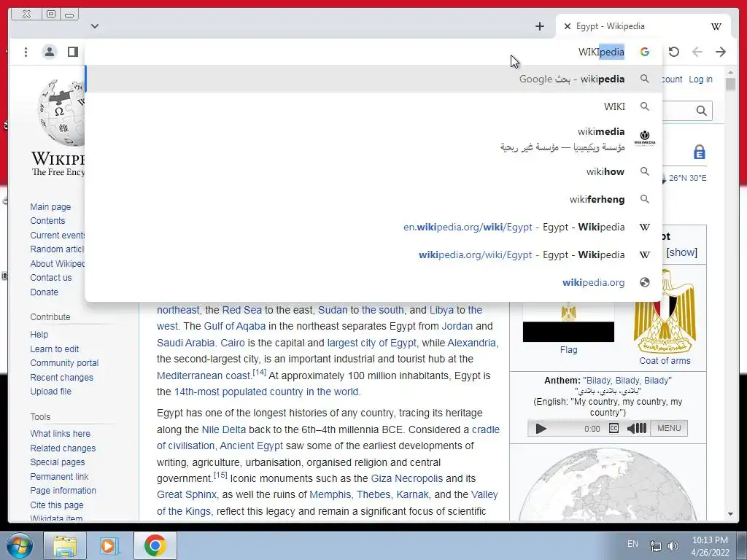The height and width of the screenshot is (560, 747).
Task: Open What links here link
Action: click(60, 434)
